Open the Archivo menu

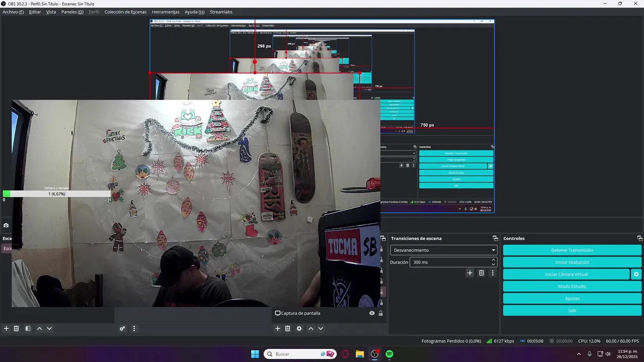click(x=13, y=12)
